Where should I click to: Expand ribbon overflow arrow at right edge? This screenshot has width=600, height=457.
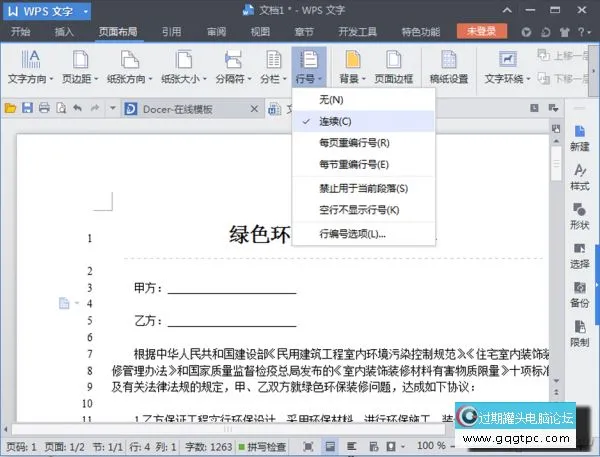(x=593, y=71)
